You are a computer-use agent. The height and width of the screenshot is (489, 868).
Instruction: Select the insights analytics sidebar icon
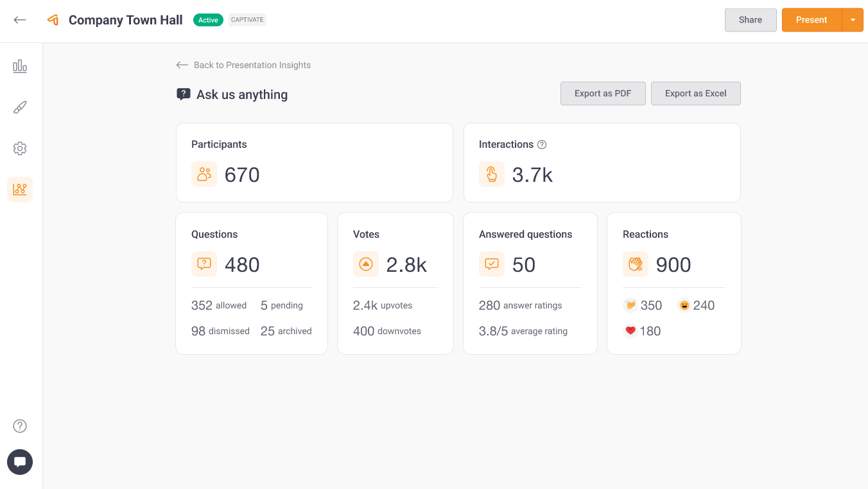[x=20, y=190]
